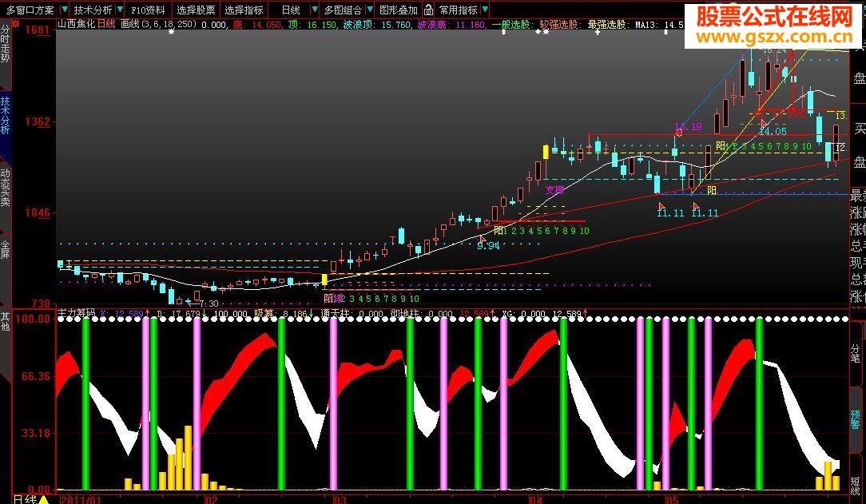The height and width of the screenshot is (504, 866).
Task: Click the 1046 price axis label
Action: 37,213
